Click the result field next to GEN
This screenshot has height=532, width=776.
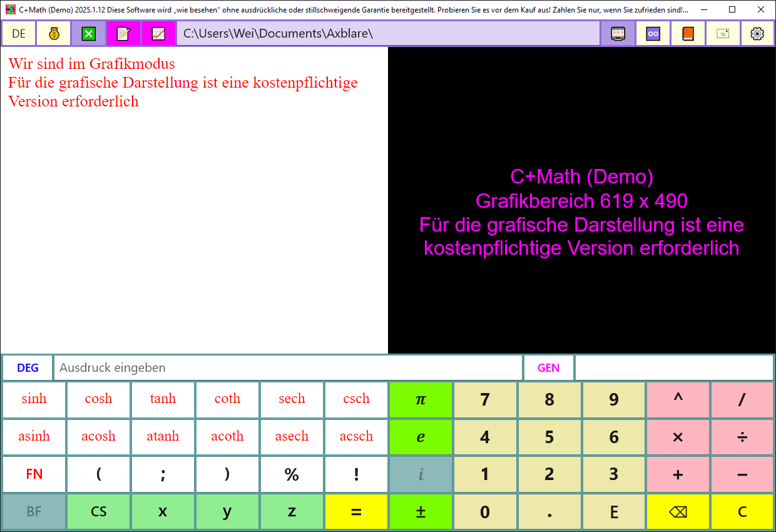click(x=674, y=368)
